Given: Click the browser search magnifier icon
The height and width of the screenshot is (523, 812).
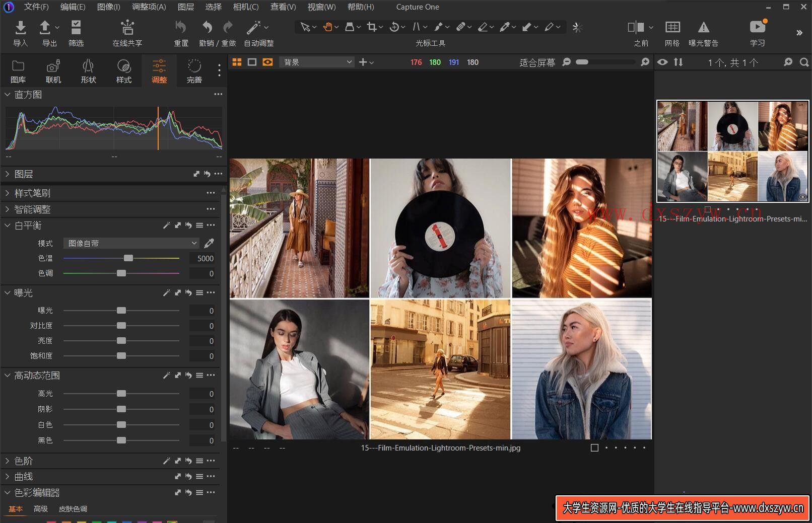Looking at the screenshot, I should [x=804, y=62].
